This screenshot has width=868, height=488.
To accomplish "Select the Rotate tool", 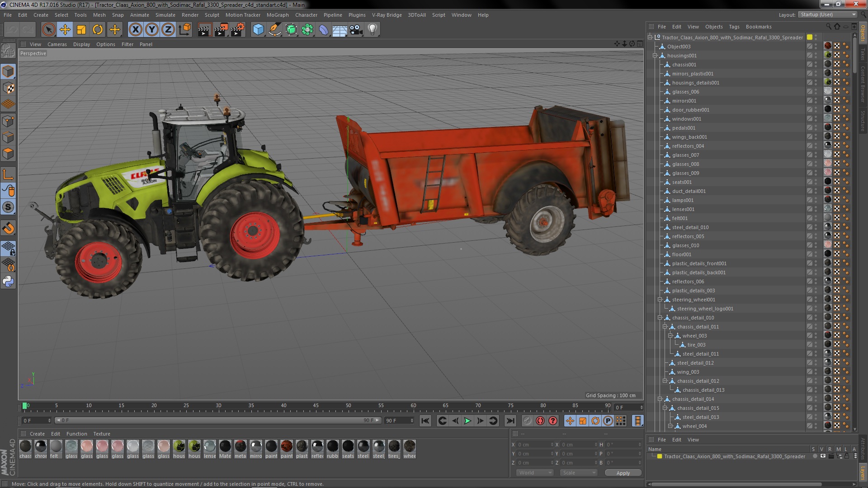I will 98,30.
